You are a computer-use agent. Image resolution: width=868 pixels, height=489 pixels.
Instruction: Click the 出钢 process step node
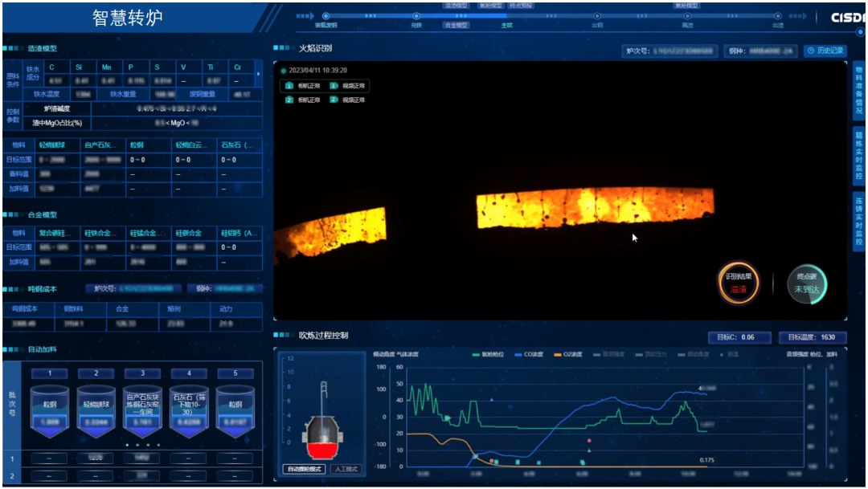click(597, 16)
